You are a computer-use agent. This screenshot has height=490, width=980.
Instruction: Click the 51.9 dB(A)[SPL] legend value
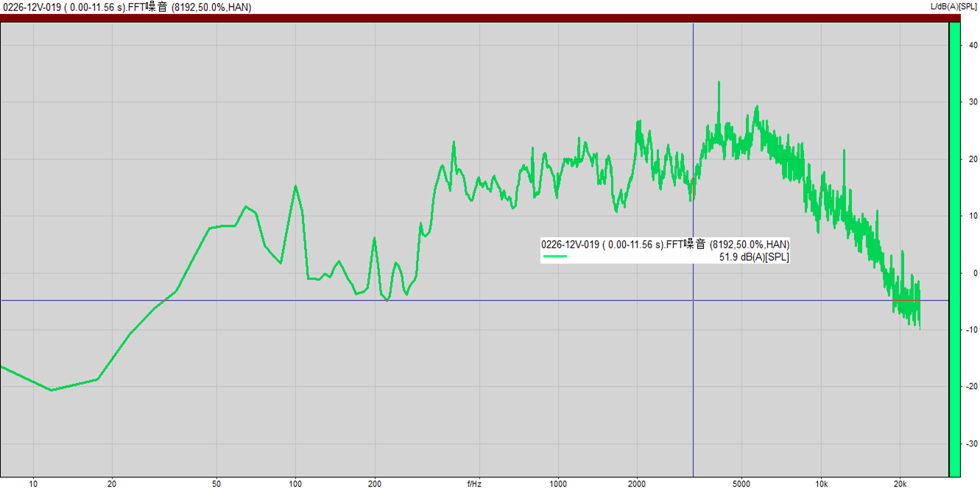[x=753, y=257]
